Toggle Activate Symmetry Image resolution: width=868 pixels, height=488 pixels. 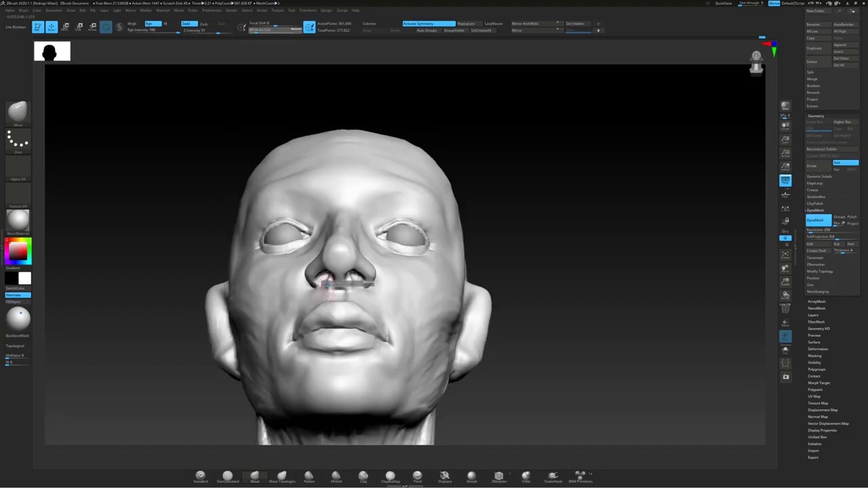(x=429, y=24)
